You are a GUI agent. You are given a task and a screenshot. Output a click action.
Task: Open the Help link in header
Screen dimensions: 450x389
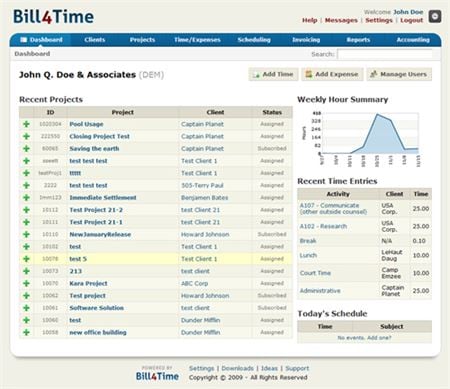point(309,20)
